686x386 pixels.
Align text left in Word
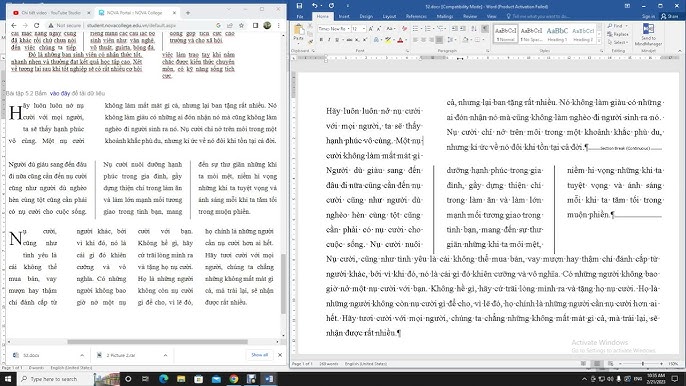point(415,40)
